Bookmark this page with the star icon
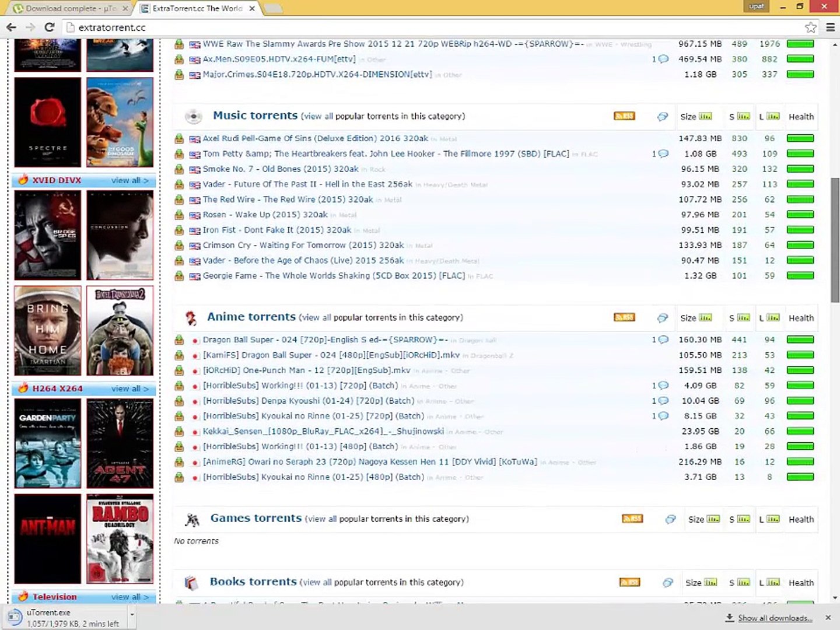Viewport: 840px width, 630px height. pyautogui.click(x=810, y=27)
